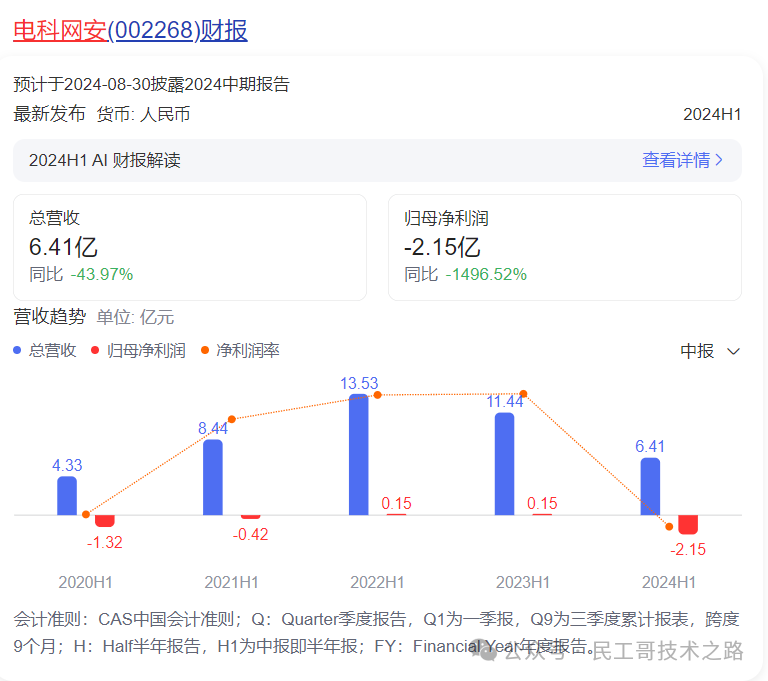Click the 2022H1 blue revenue bar 13.53
Image resolution: width=768 pixels, height=681 pixels.
point(359,455)
